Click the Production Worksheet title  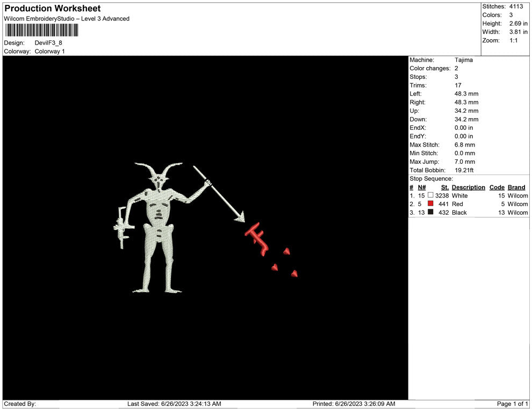[x=53, y=9]
